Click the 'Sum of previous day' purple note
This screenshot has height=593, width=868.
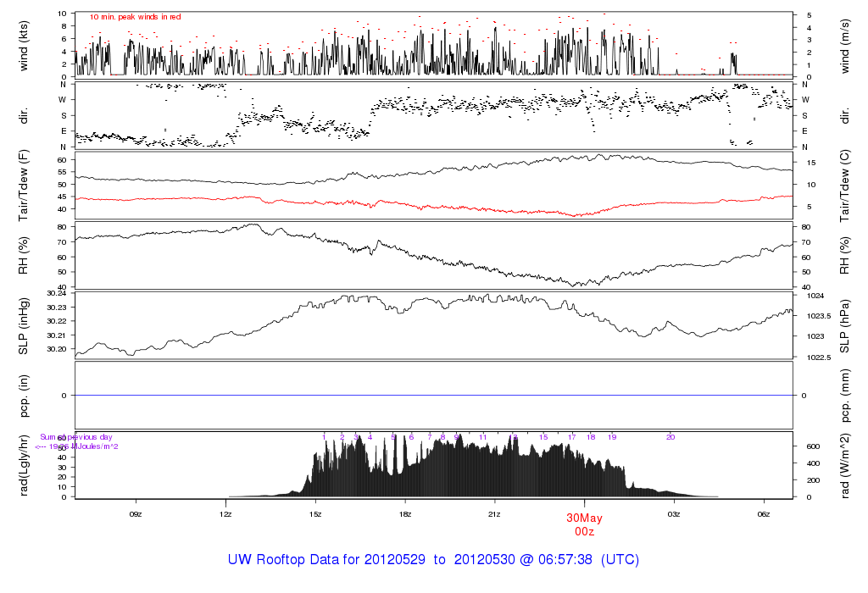tap(75, 437)
